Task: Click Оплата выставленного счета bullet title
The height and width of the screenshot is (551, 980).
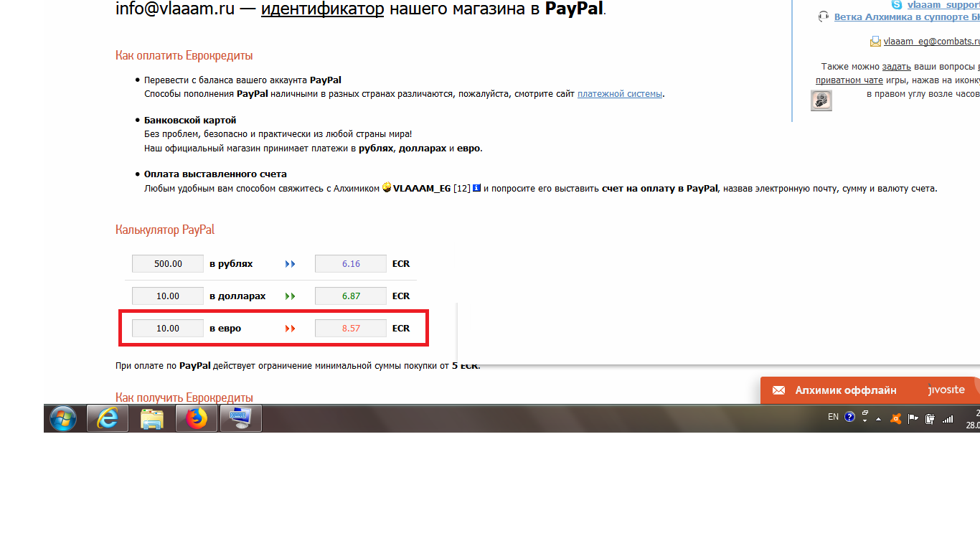Action: (215, 174)
